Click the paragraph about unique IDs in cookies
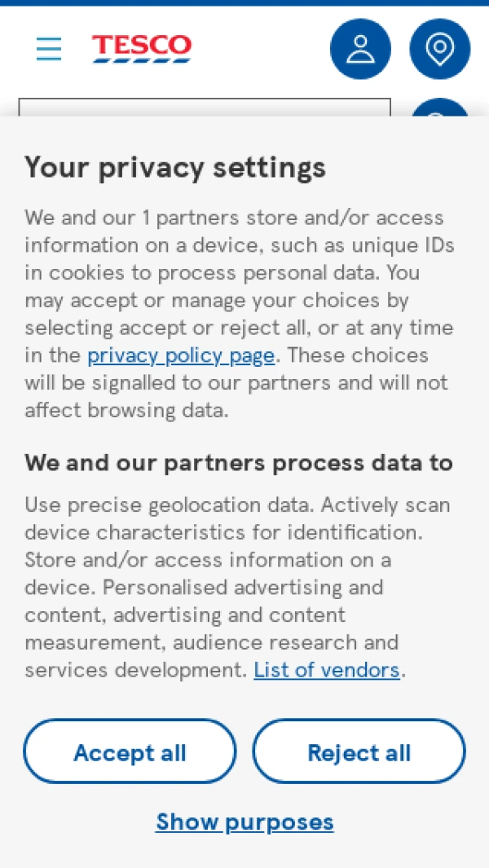The height and width of the screenshot is (868, 489). point(240,314)
